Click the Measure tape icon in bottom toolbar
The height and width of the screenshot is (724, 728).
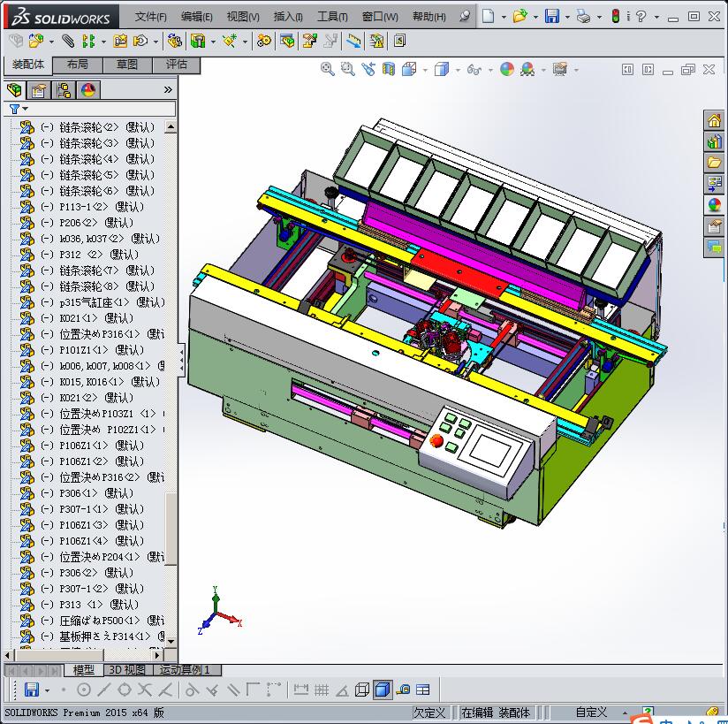[403, 690]
